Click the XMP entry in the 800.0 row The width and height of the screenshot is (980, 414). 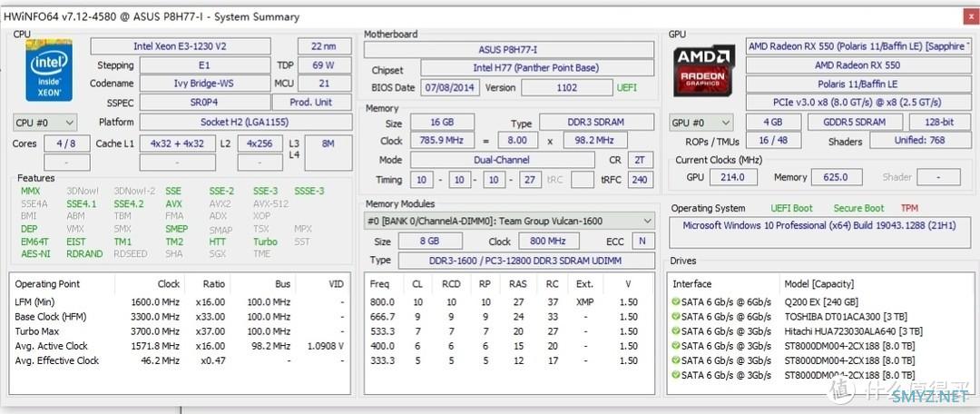pyautogui.click(x=584, y=302)
